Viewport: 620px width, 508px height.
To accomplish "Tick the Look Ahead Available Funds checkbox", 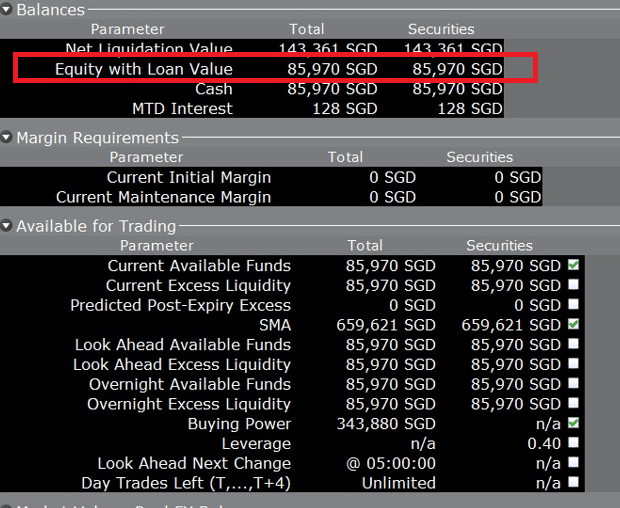I will click(573, 345).
